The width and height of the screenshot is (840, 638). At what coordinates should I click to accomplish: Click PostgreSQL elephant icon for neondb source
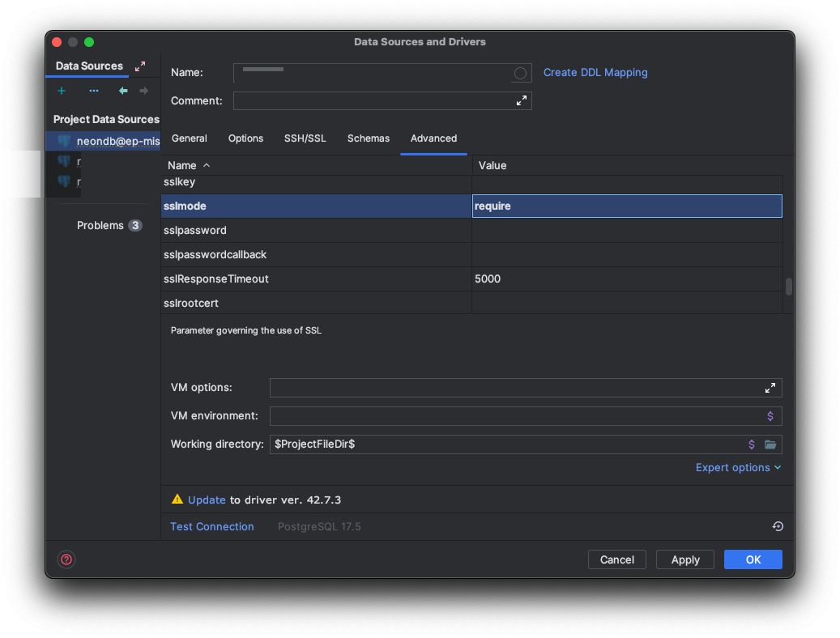[x=64, y=141]
